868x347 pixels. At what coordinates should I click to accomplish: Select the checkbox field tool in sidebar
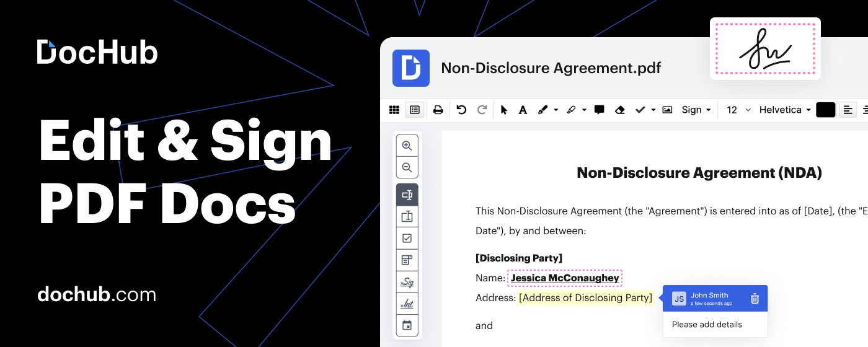coord(407,238)
